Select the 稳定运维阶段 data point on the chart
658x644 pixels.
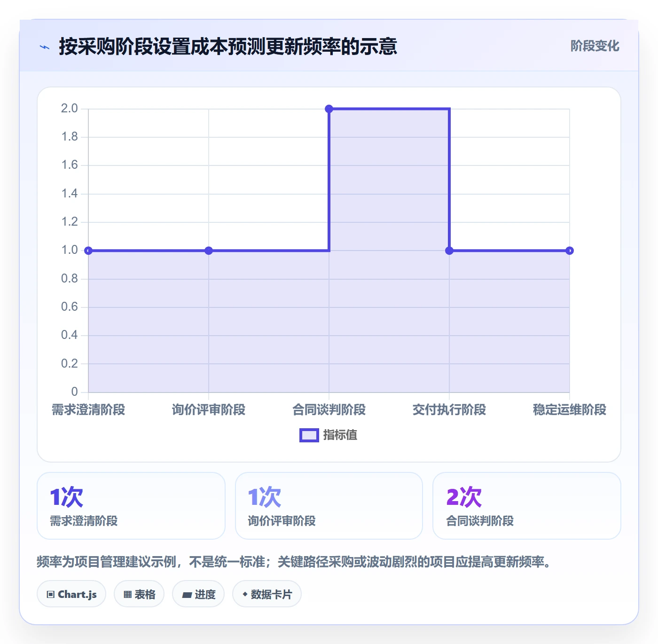point(570,251)
